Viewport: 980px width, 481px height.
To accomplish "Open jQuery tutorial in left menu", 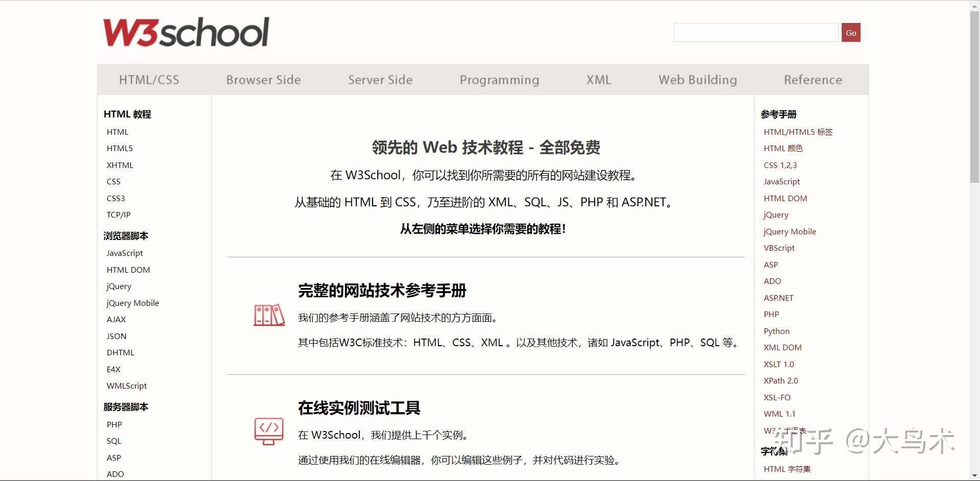I will tap(119, 286).
